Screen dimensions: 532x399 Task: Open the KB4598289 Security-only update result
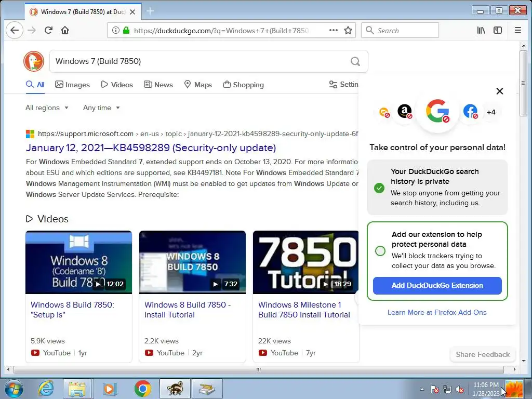click(151, 148)
